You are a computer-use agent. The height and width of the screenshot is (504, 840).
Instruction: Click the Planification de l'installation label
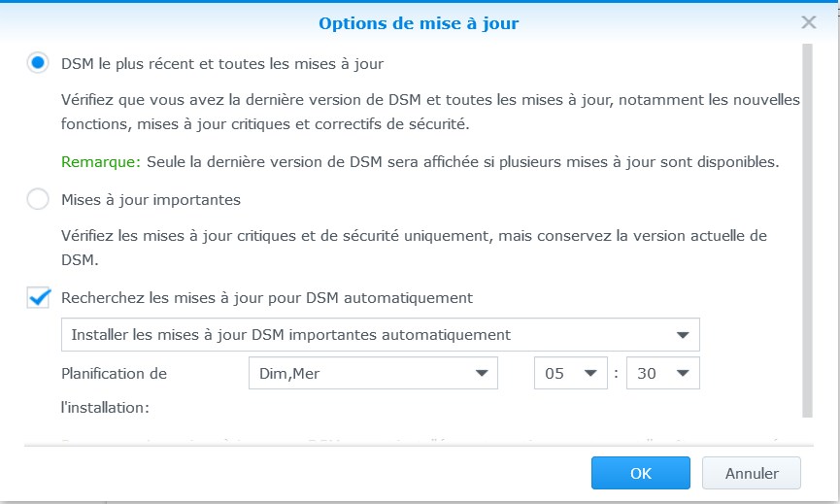(115, 390)
